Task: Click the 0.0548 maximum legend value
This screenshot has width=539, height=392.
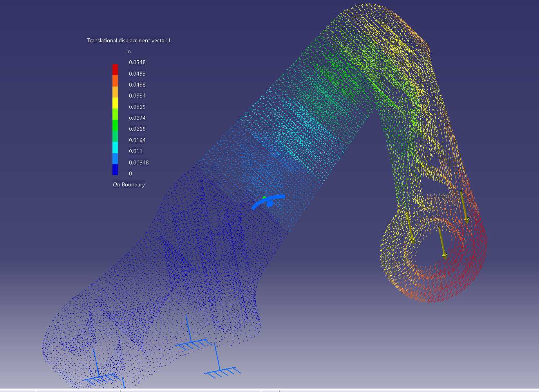Action: pyautogui.click(x=137, y=62)
